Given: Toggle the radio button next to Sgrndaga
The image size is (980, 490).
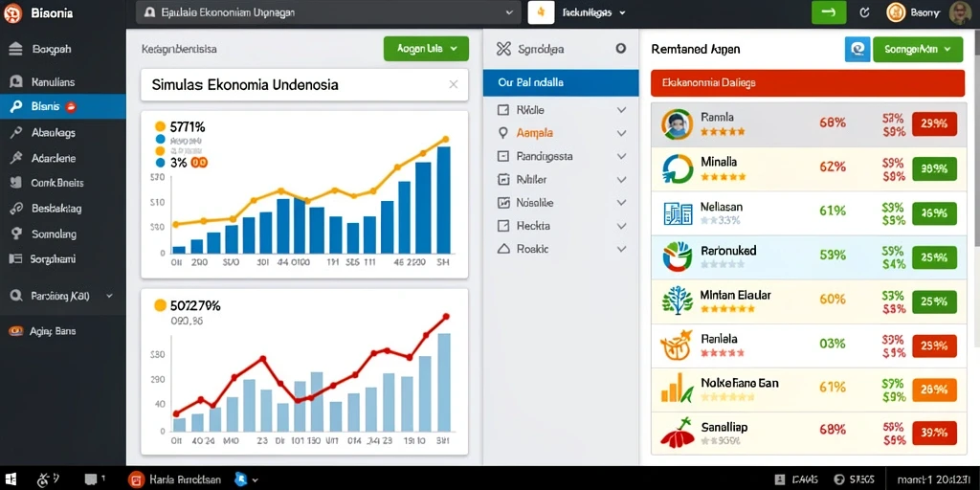Looking at the screenshot, I should 620,49.
